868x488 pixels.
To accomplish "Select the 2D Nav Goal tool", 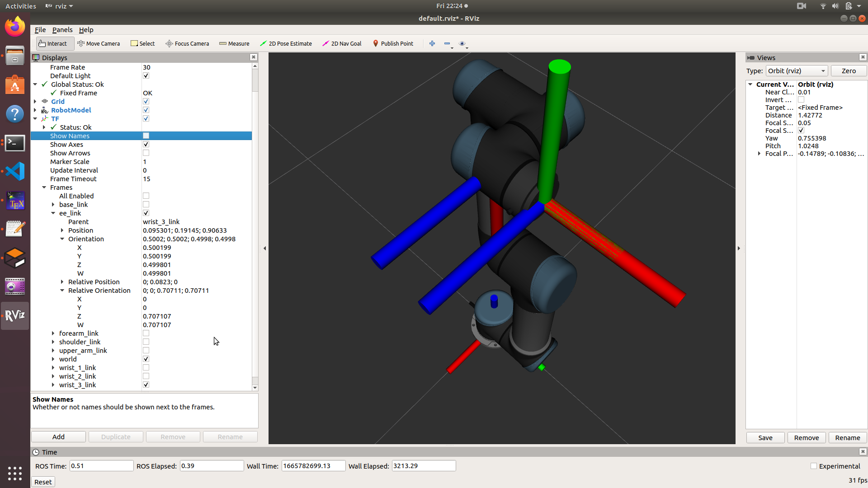I will (x=342, y=43).
